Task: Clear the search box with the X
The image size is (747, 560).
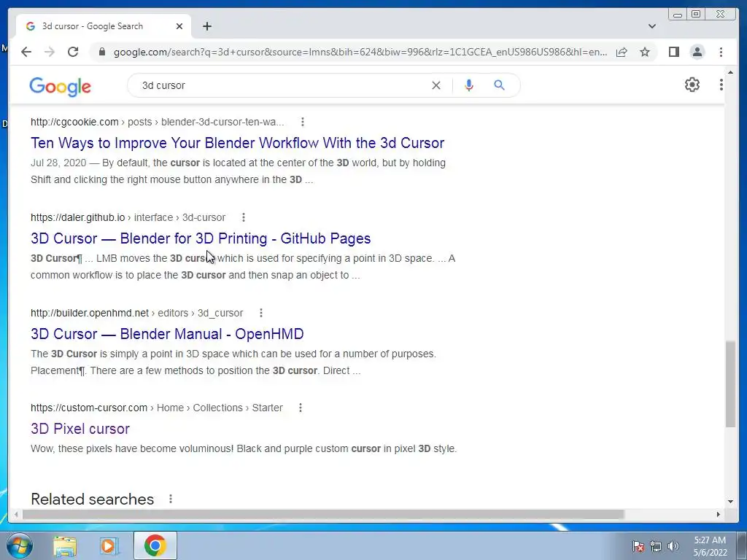Action: click(436, 85)
